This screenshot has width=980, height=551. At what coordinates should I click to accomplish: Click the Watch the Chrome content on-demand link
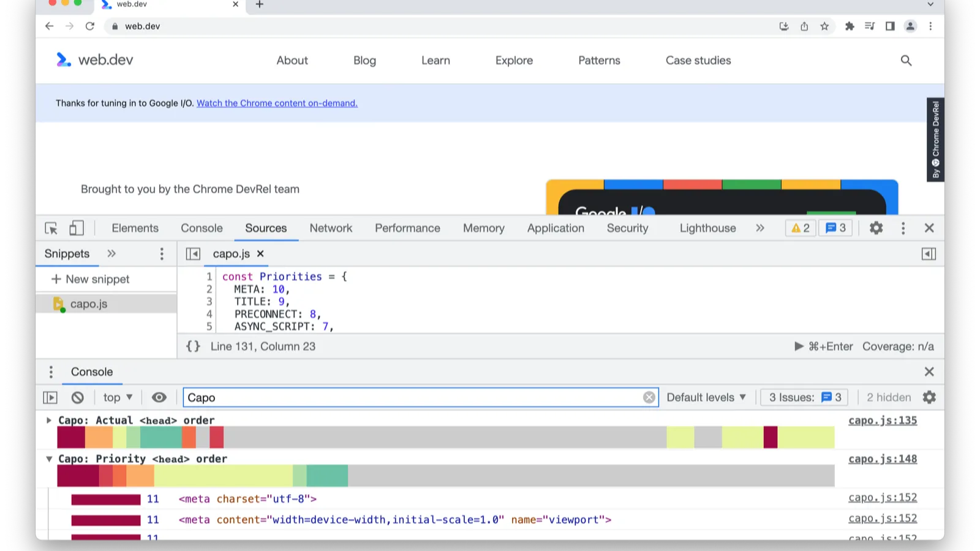[x=277, y=103]
